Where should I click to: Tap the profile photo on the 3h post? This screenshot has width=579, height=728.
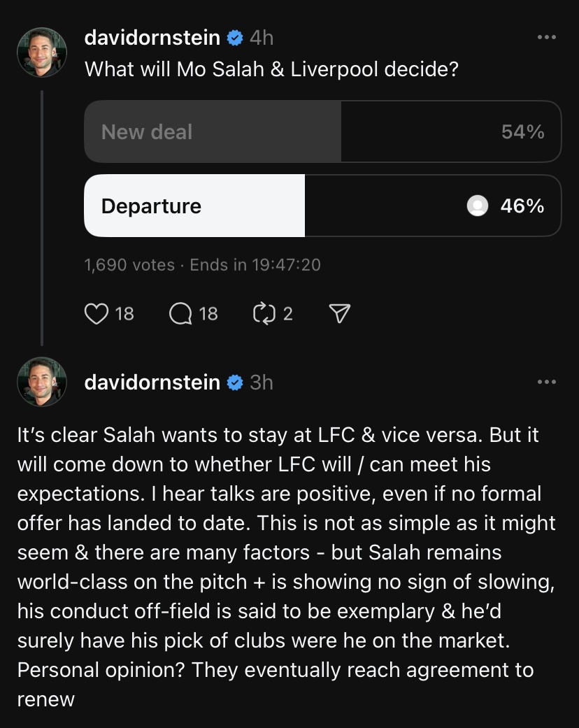[x=42, y=382]
